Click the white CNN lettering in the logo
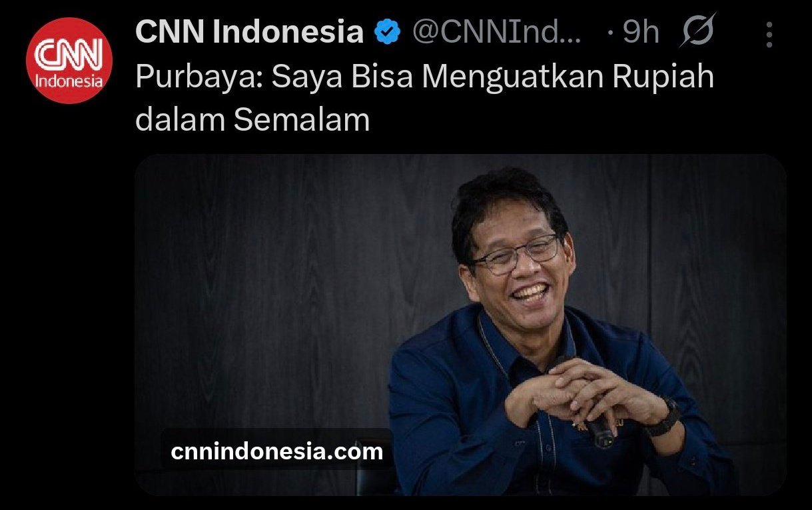The width and height of the screenshot is (812, 510). pos(69,55)
